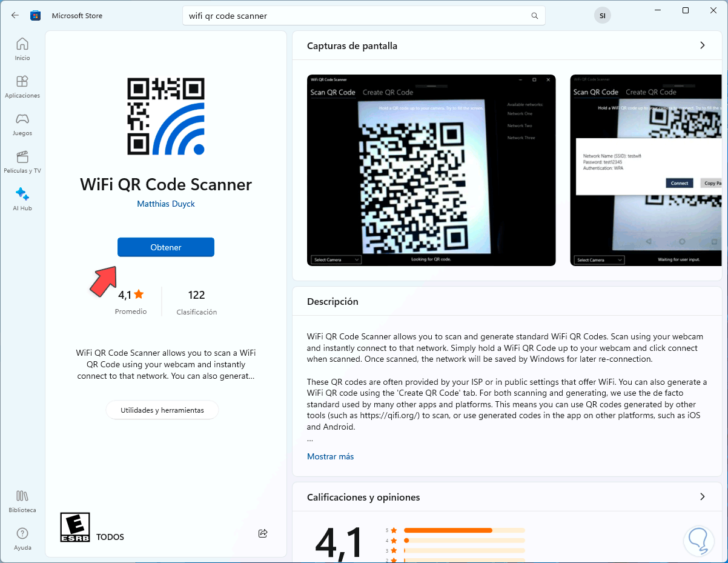Click the WiFi QR Code Scanner title
Screen dimensions: 728x563
(166, 184)
